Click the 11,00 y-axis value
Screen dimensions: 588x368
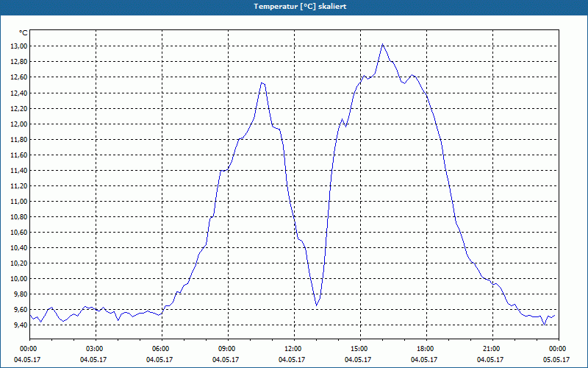point(20,201)
